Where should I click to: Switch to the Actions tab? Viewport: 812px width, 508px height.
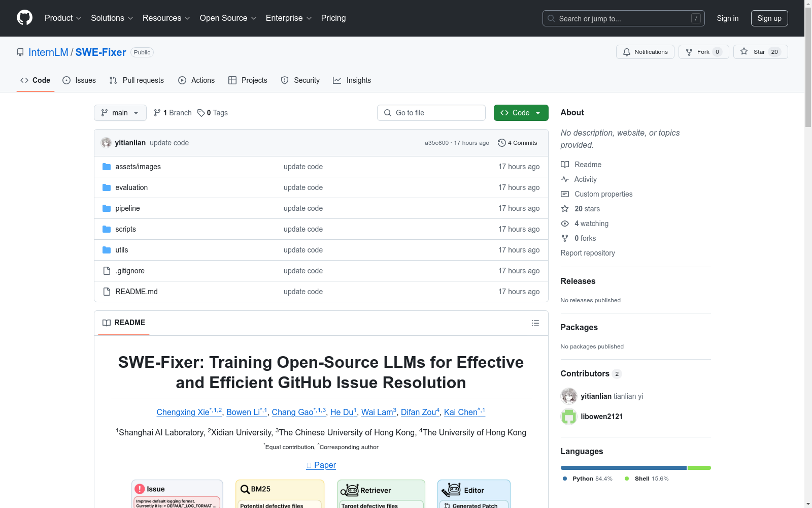(196, 80)
